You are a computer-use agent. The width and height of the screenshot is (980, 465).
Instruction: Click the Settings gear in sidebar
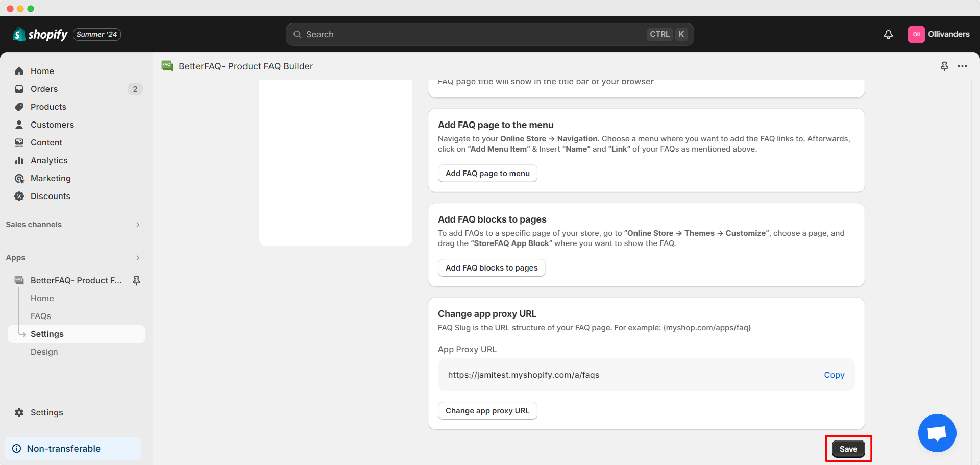tap(19, 412)
